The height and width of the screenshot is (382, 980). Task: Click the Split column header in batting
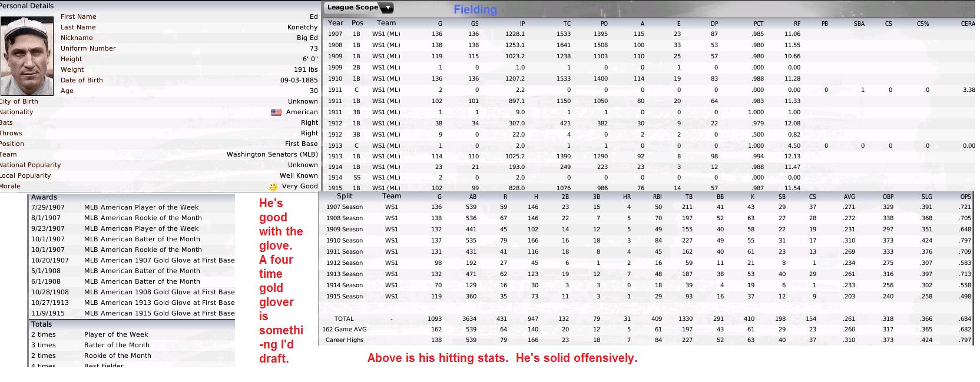[x=345, y=196]
